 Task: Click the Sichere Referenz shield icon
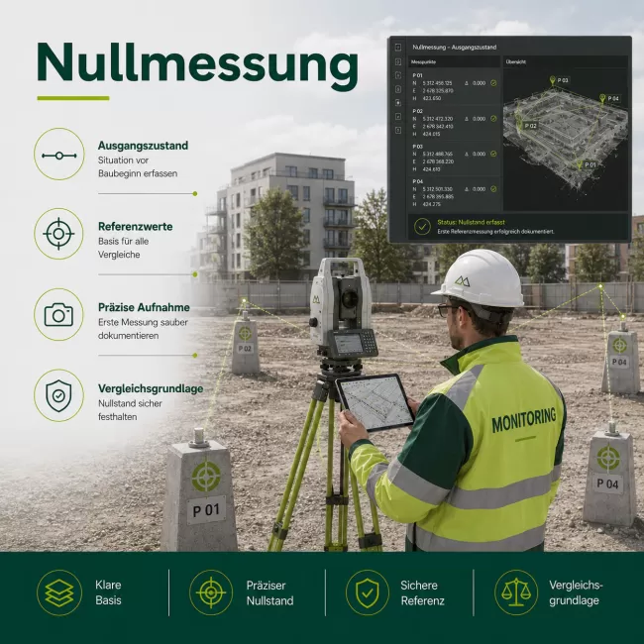[368, 592]
